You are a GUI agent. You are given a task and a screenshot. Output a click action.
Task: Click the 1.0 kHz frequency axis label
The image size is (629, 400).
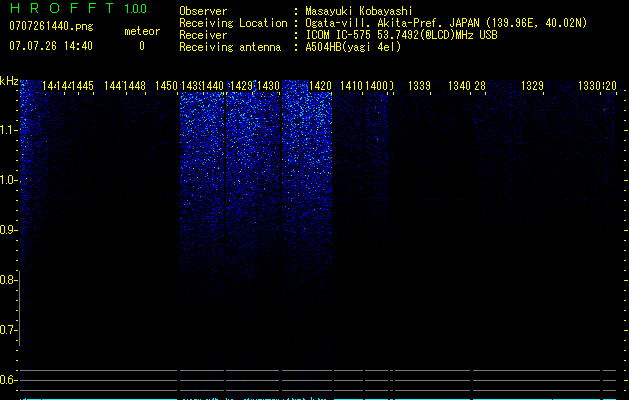[8, 180]
